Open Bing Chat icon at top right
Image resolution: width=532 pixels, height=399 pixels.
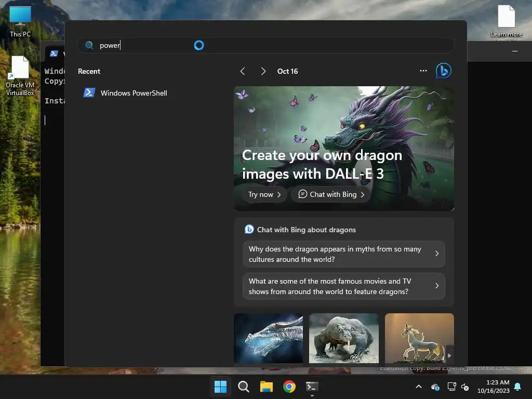(444, 71)
